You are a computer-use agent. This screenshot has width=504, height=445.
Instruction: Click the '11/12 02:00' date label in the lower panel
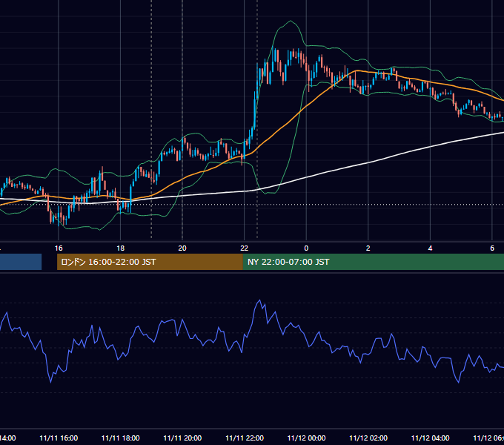(368, 438)
